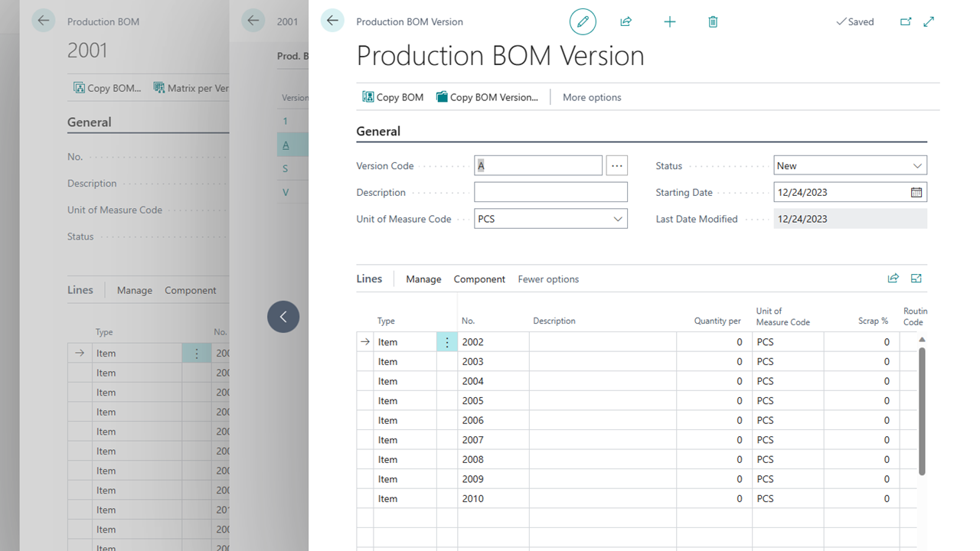Open row options in background Production BOM lines
The height and width of the screenshot is (551, 980).
click(197, 354)
